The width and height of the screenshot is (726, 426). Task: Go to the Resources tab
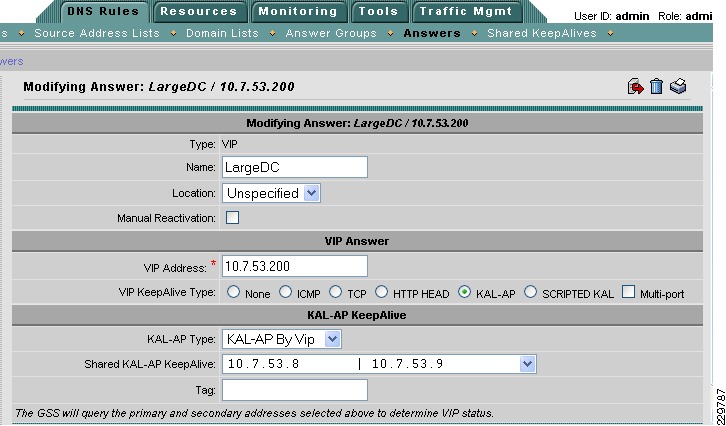[199, 12]
